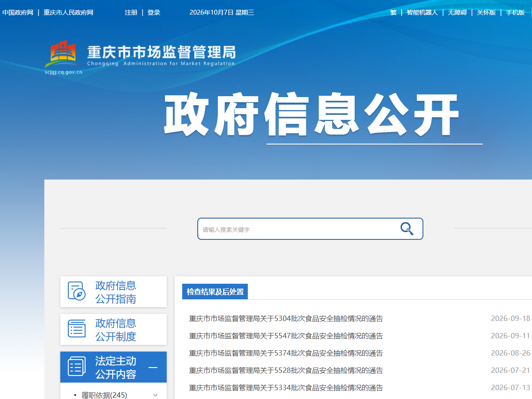Click the date 2026-08-26
Screen dimensions: 532x399
510,353
